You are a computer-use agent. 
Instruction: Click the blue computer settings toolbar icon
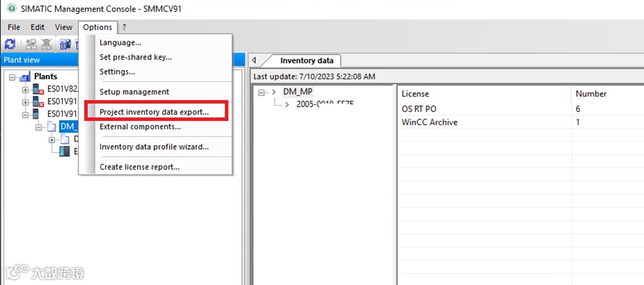65,44
